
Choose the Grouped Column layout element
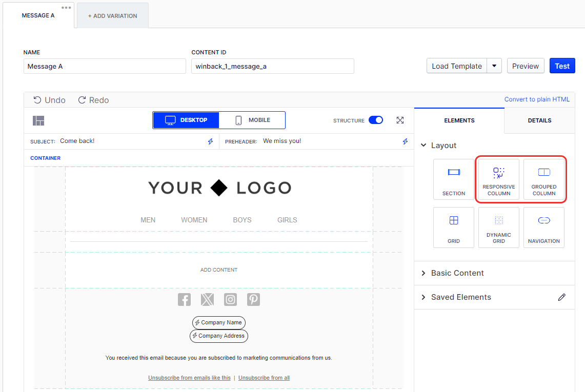point(543,179)
